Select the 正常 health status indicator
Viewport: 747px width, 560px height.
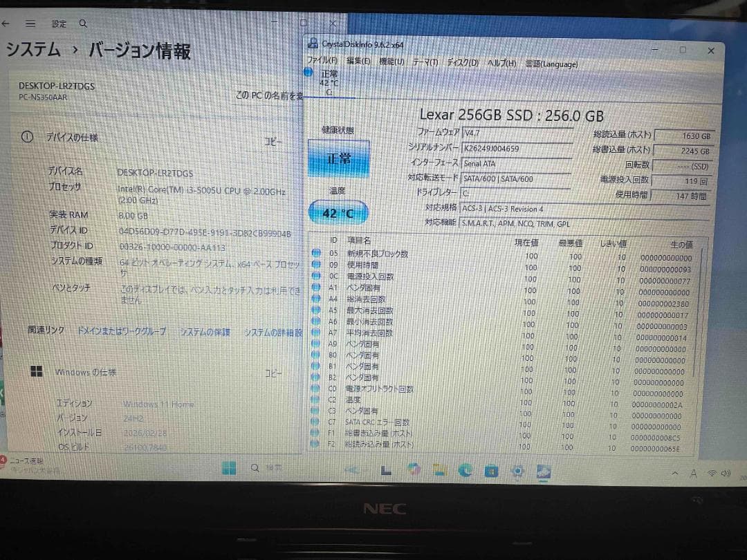pyautogui.click(x=338, y=158)
